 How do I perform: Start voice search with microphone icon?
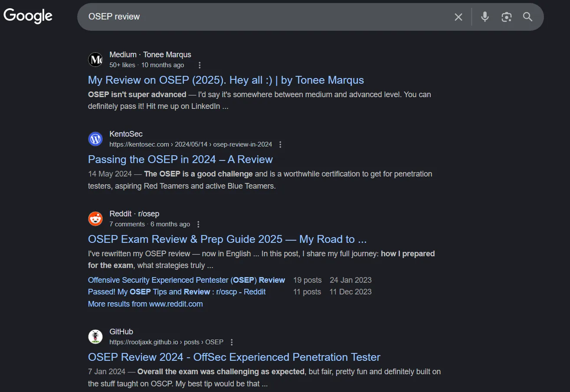(x=485, y=17)
